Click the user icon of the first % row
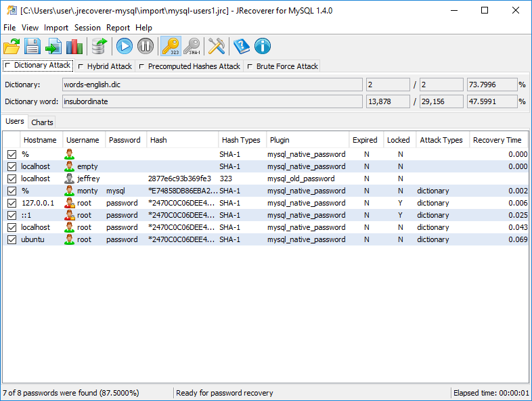This screenshot has height=401, width=532. 69,154
